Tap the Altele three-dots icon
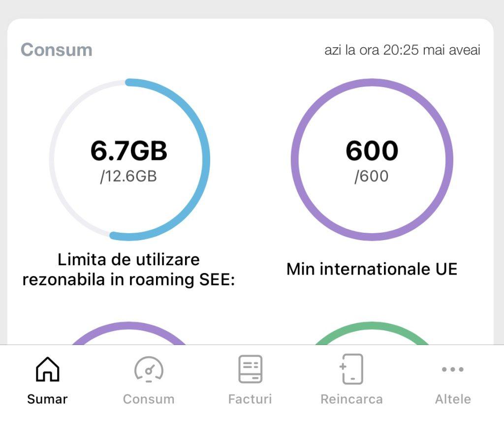Image resolution: width=504 pixels, height=433 pixels. (x=453, y=369)
